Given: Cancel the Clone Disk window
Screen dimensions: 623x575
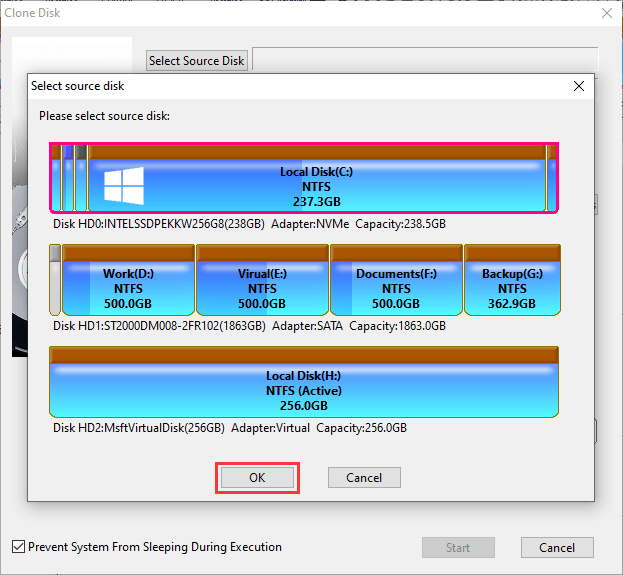Looking at the screenshot, I should click(557, 548).
